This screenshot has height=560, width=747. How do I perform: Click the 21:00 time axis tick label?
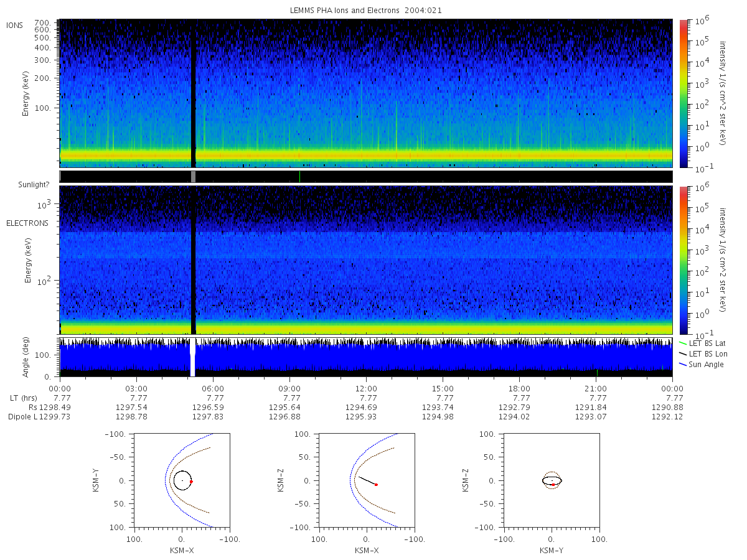coord(596,388)
